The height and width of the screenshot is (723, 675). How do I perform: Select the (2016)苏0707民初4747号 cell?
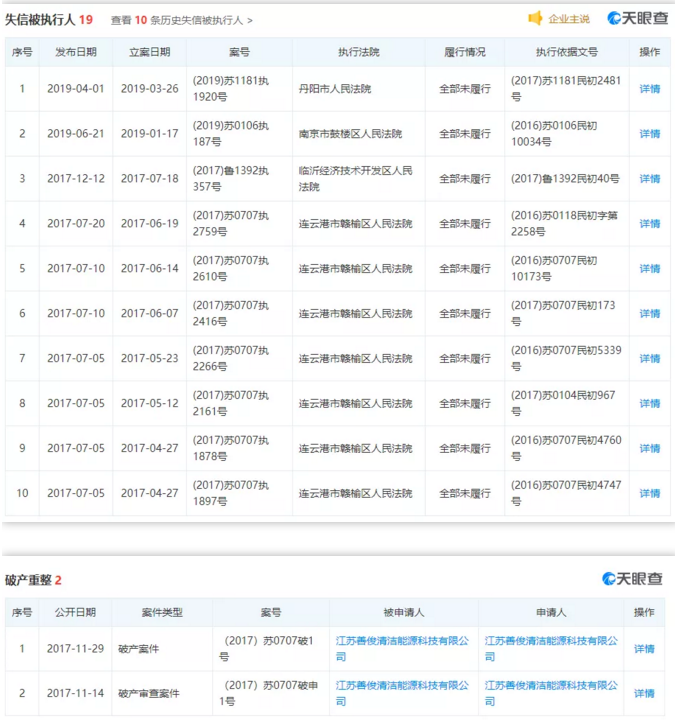(566, 493)
